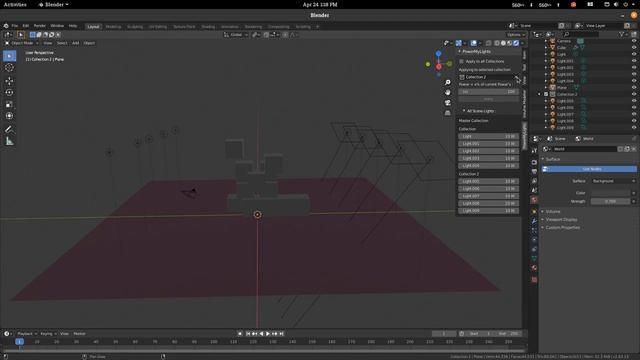This screenshot has height=360, width=640.
Task: Select the Scale tool
Action: point(9,104)
